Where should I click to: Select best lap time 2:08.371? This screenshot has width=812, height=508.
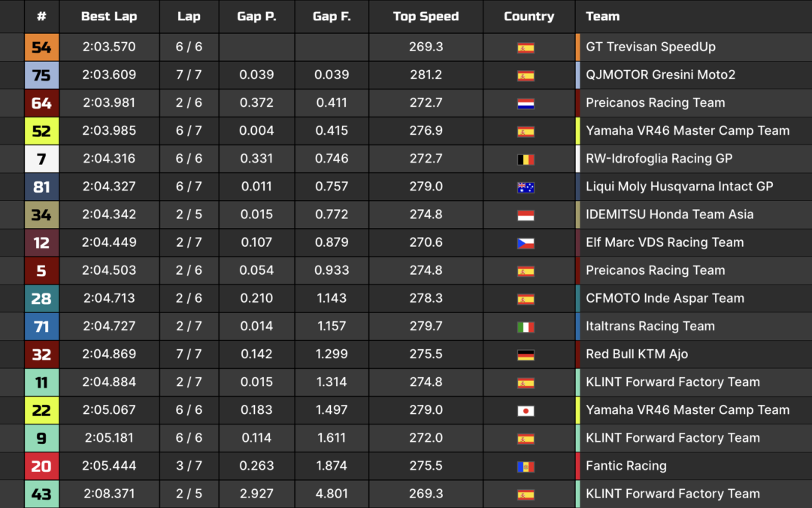[109, 494]
